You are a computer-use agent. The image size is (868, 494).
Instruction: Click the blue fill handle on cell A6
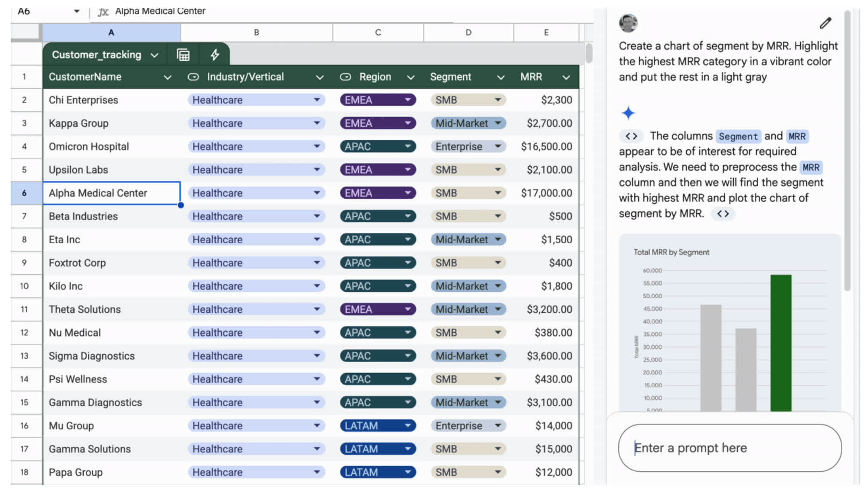pos(181,205)
